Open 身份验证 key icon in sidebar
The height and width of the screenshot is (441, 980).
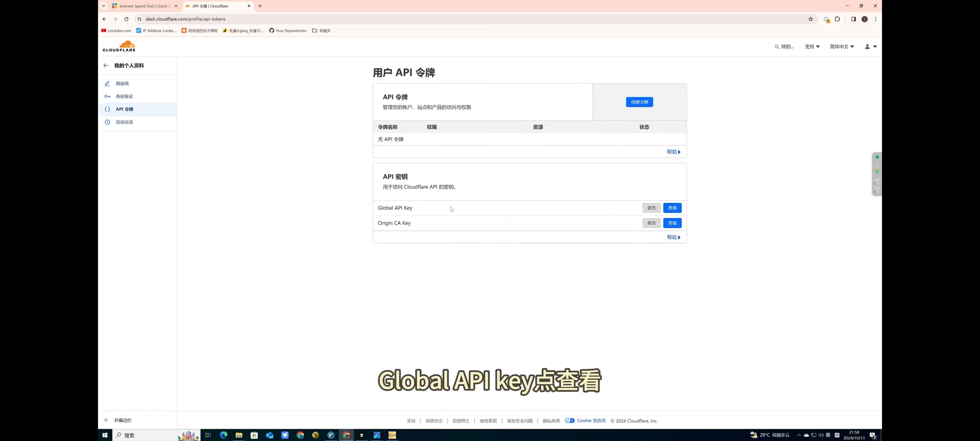tap(107, 96)
